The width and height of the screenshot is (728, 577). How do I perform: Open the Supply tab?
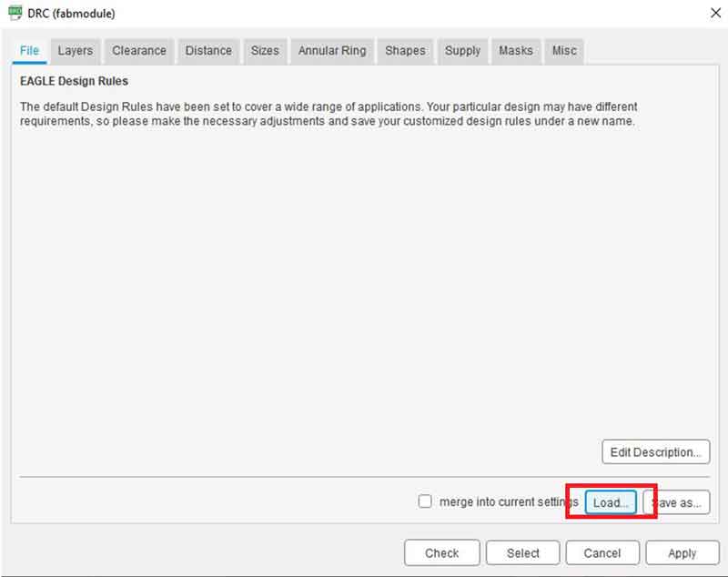[x=462, y=51]
